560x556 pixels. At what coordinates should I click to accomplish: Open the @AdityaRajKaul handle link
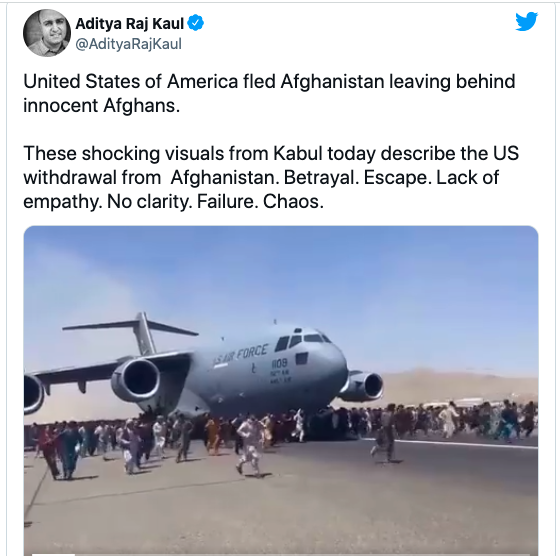tap(129, 44)
